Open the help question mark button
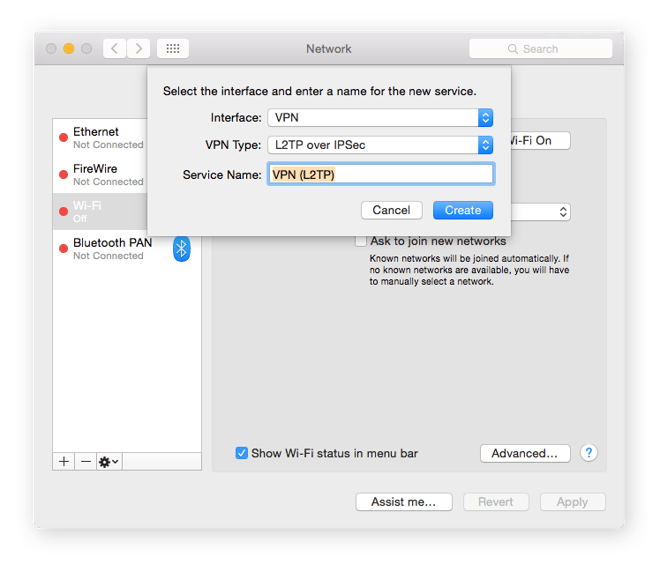Viewport: 660px width, 564px height. pyautogui.click(x=588, y=453)
